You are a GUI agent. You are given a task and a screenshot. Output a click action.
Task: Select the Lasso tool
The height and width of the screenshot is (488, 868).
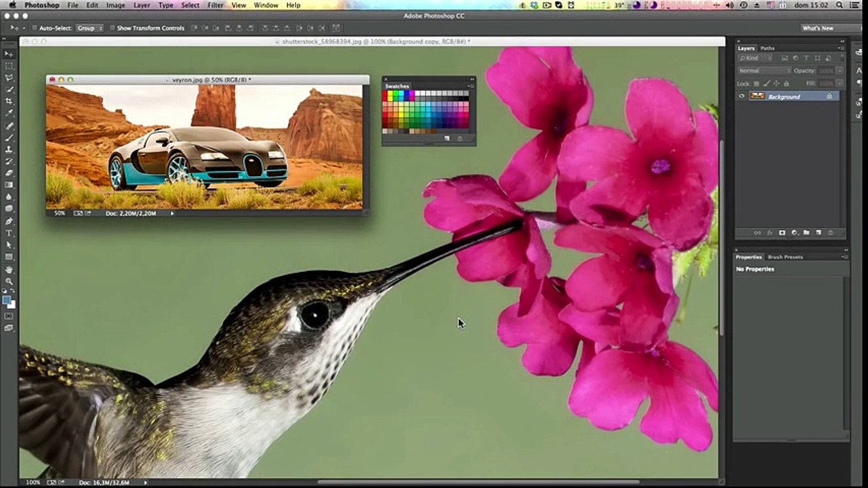point(9,78)
